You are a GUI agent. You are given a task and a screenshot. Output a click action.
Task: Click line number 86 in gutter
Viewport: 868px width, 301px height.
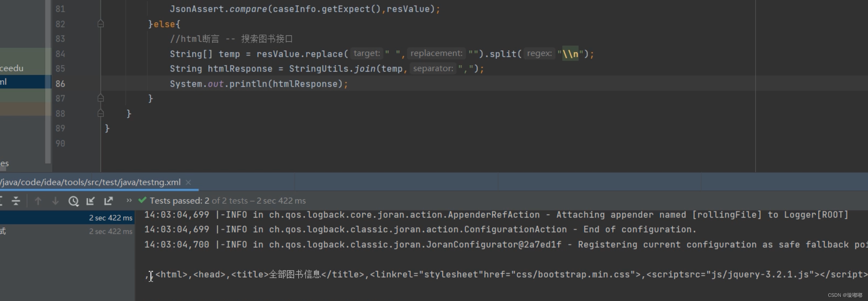(60, 84)
